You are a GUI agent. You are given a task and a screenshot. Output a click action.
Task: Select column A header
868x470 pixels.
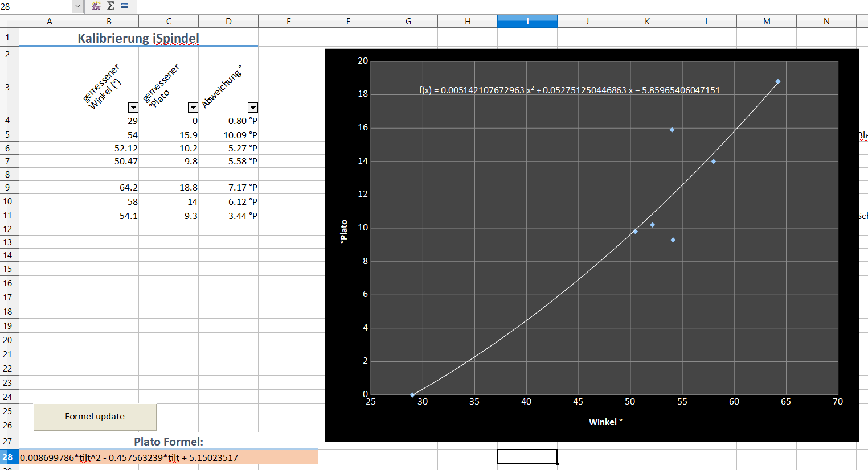(49, 22)
